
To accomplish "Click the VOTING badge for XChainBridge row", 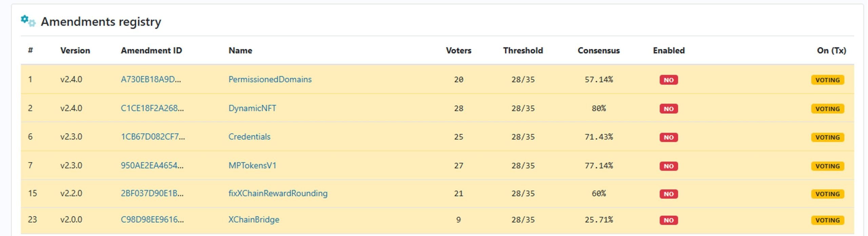I will click(x=827, y=220).
